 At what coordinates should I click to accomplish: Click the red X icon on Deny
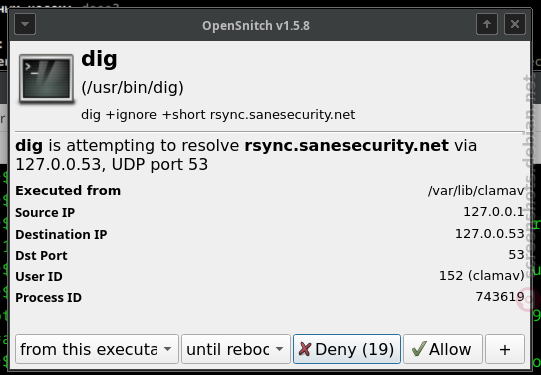click(x=305, y=349)
